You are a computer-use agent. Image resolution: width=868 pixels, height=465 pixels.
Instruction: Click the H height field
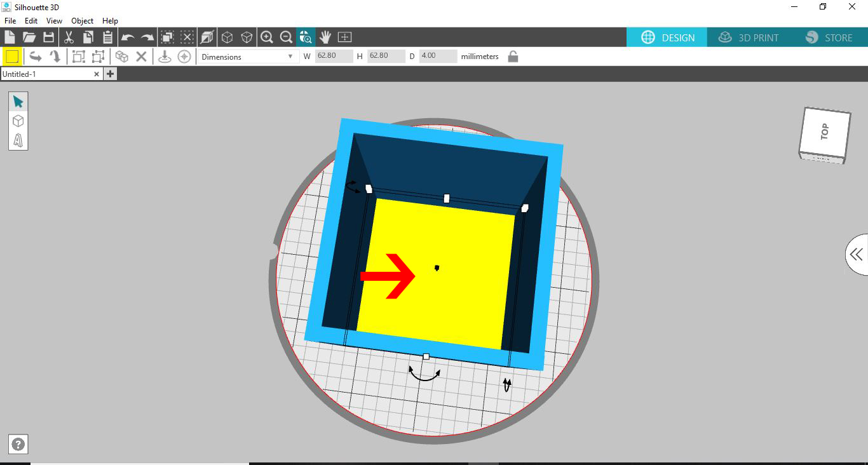(386, 56)
